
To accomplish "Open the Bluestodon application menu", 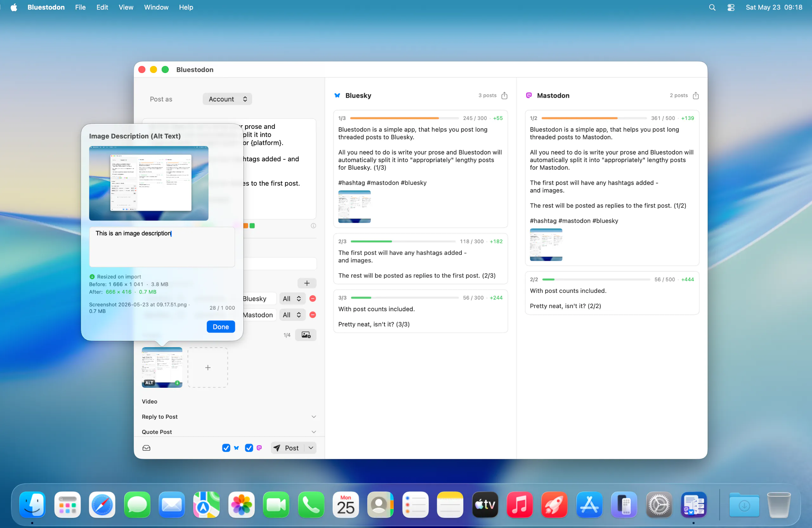I will [x=46, y=7].
